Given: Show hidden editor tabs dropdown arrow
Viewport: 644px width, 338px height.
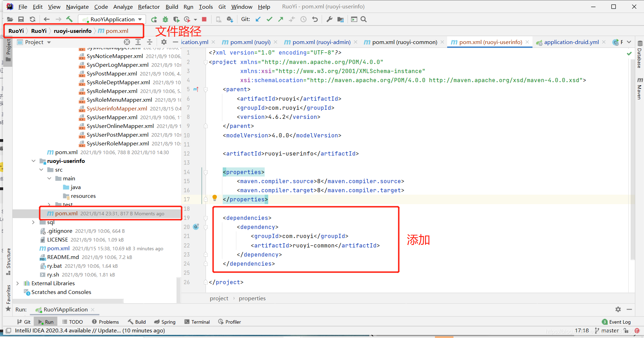Looking at the screenshot, I should (x=629, y=42).
